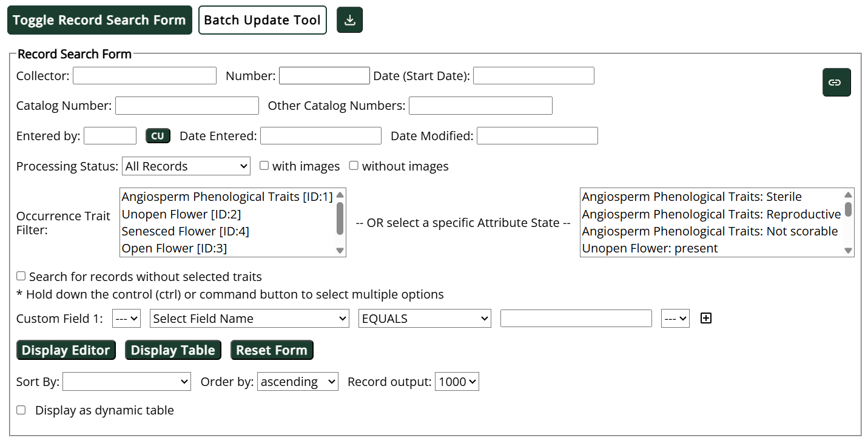Viewport: 868px width, 440px height.
Task: Focus the Catalog Number input field
Action: [x=187, y=106]
